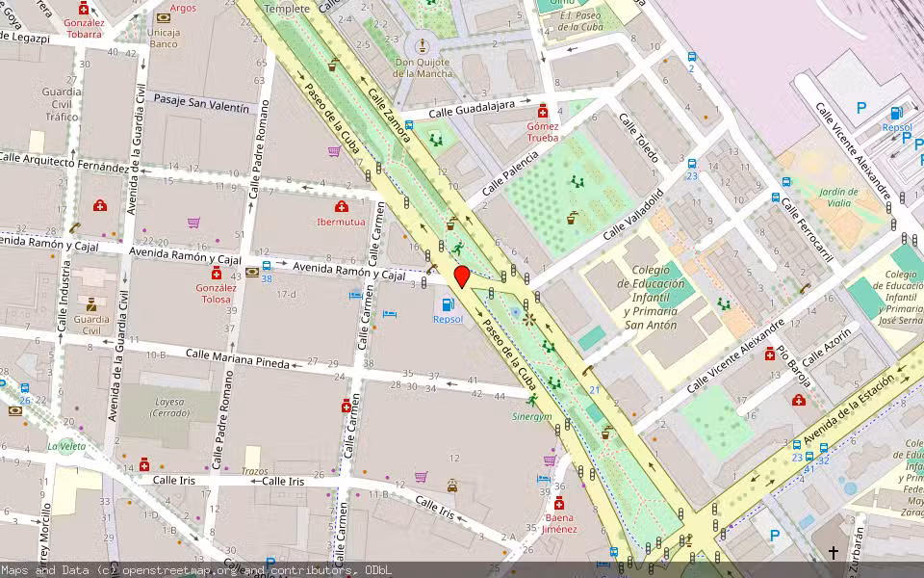This screenshot has height=578, width=924.
Task: Select the Calle Azorín label
Action: [x=827, y=347]
